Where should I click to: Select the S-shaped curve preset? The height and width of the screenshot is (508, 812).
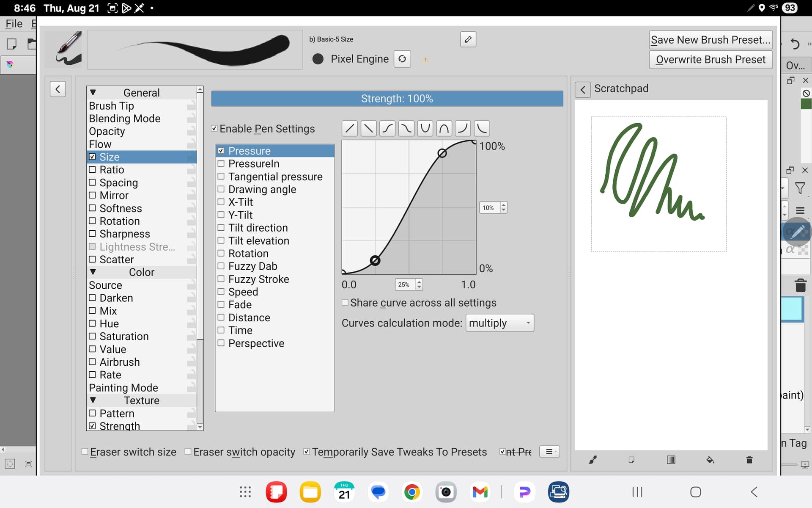point(387,128)
